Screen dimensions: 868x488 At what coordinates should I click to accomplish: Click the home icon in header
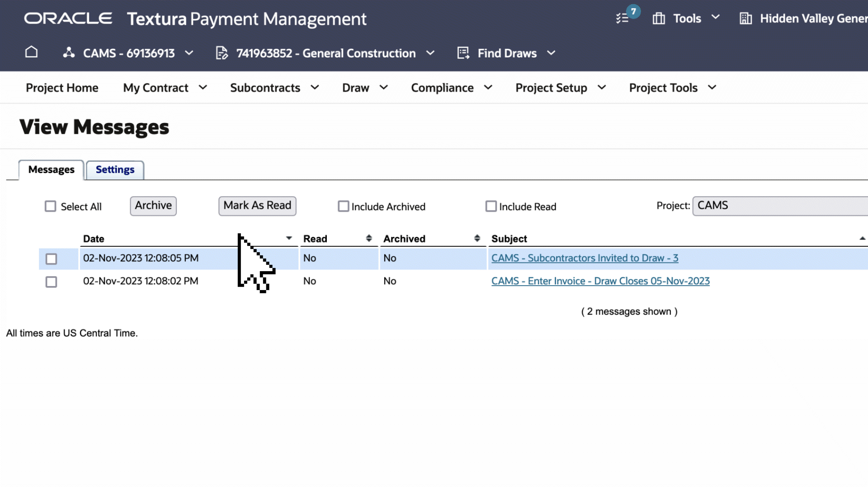coord(31,52)
